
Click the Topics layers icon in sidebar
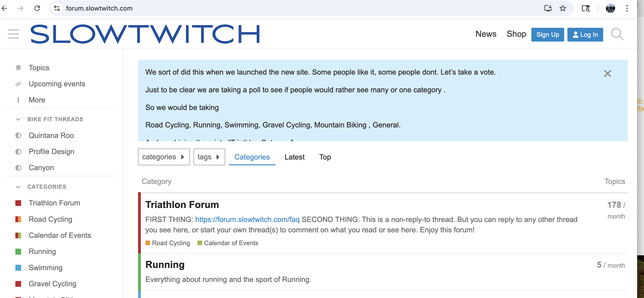(18, 68)
